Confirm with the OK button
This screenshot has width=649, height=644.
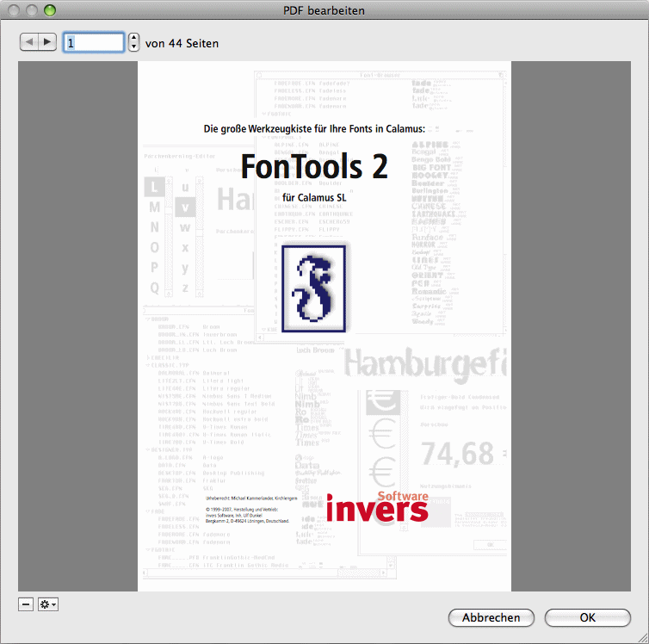point(587,617)
